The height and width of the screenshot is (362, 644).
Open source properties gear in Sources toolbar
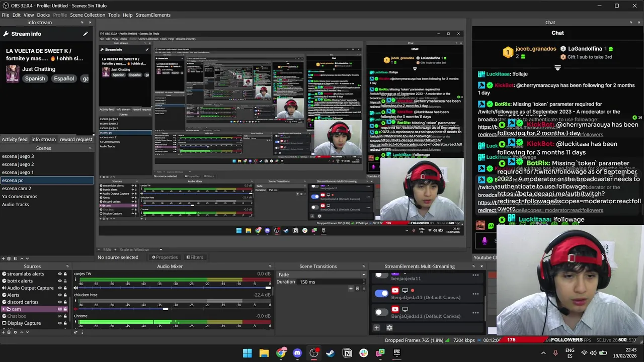tap(15, 332)
